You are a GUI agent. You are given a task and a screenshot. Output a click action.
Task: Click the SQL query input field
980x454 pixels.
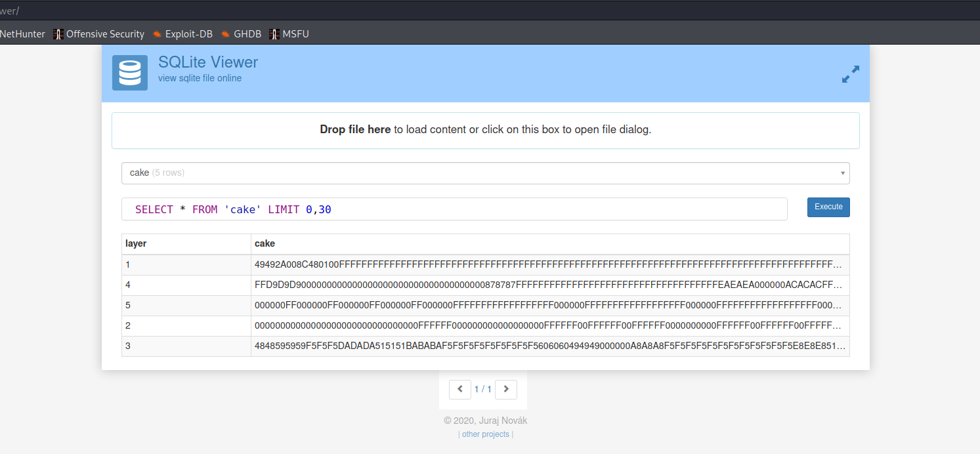454,209
